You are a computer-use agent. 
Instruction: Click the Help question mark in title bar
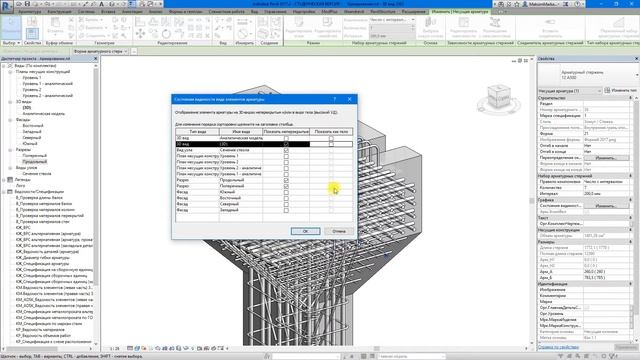tap(578, 4)
